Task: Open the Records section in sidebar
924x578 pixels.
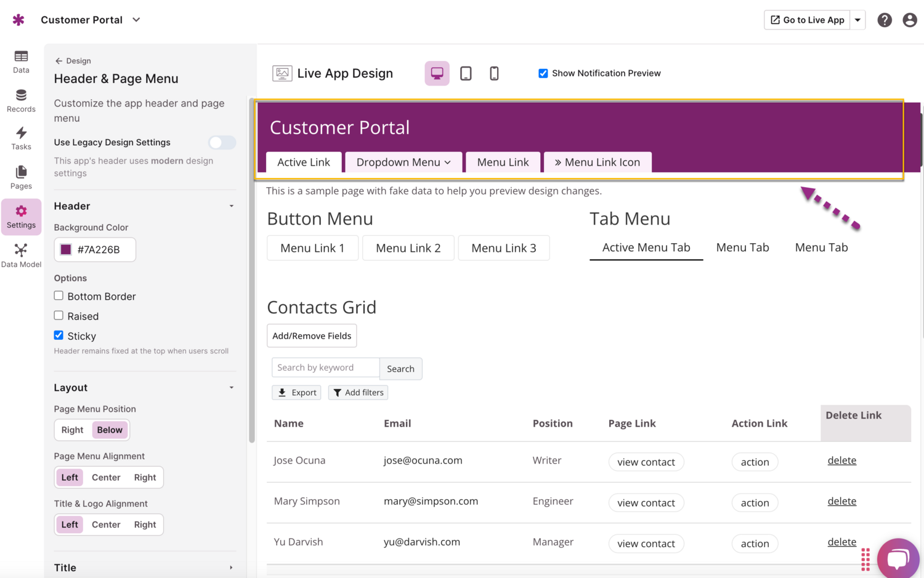Action: click(x=21, y=100)
